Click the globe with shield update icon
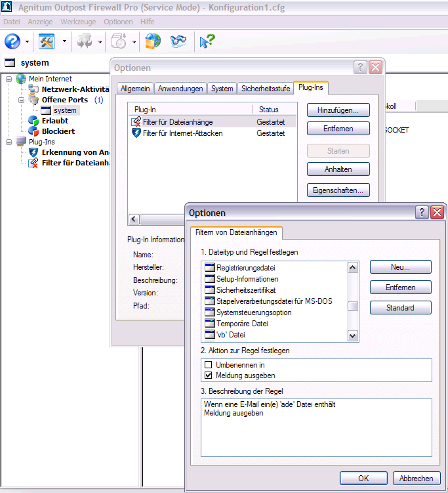The width and height of the screenshot is (448, 493). (x=153, y=41)
